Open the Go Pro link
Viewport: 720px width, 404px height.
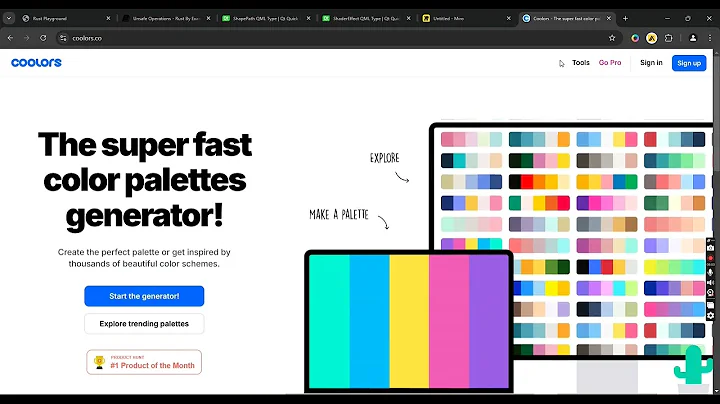click(610, 62)
